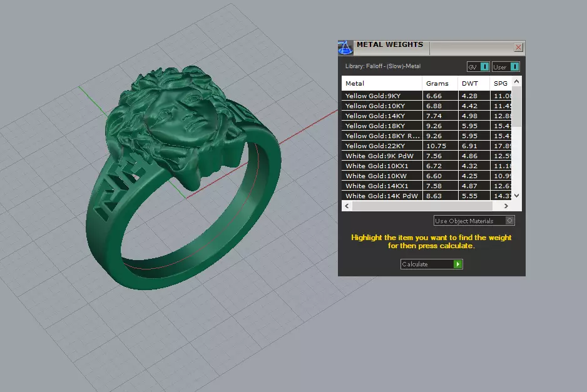The height and width of the screenshot is (392, 587).
Task: Select the Yellow Gold:14KY row
Action: (x=426, y=116)
